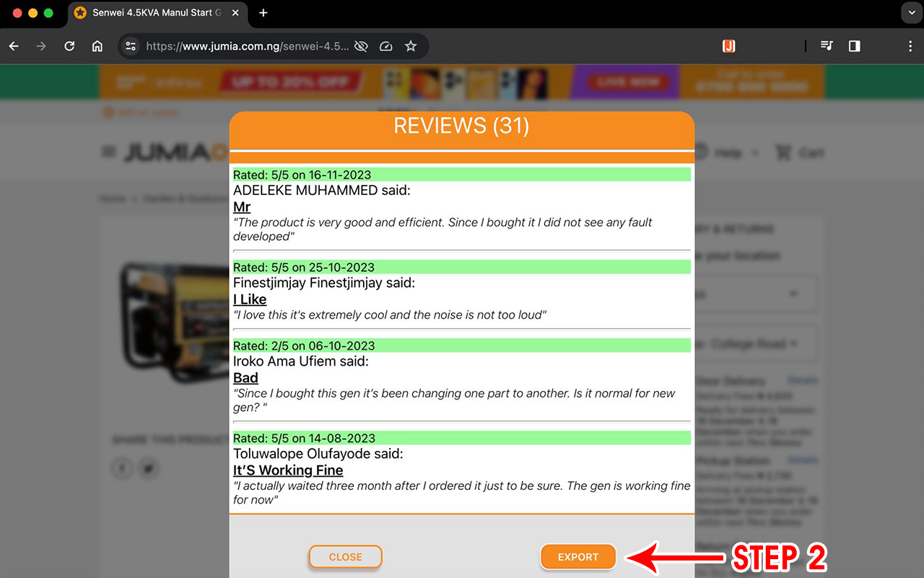Share the product via the Facebook icon

pos(122,468)
